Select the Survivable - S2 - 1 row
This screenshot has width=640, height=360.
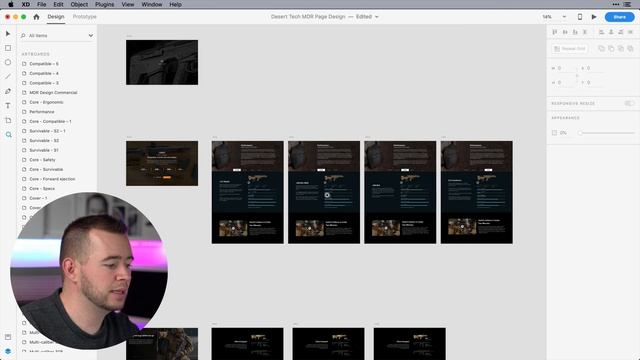(x=57, y=131)
